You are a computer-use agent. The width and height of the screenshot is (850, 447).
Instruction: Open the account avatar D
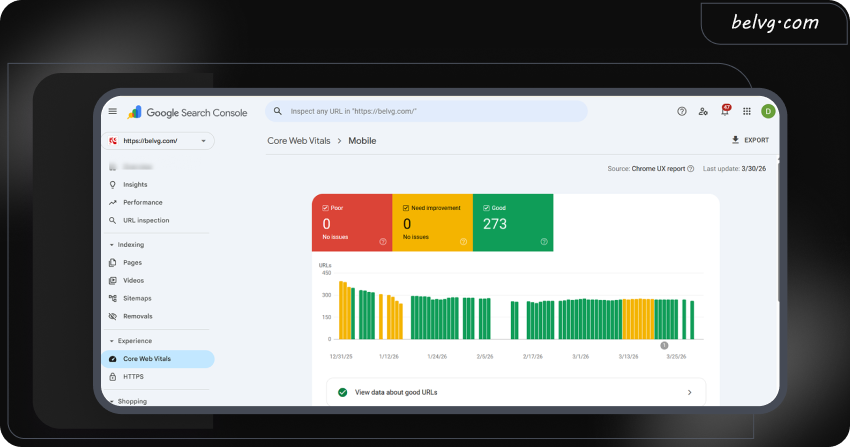[768, 111]
